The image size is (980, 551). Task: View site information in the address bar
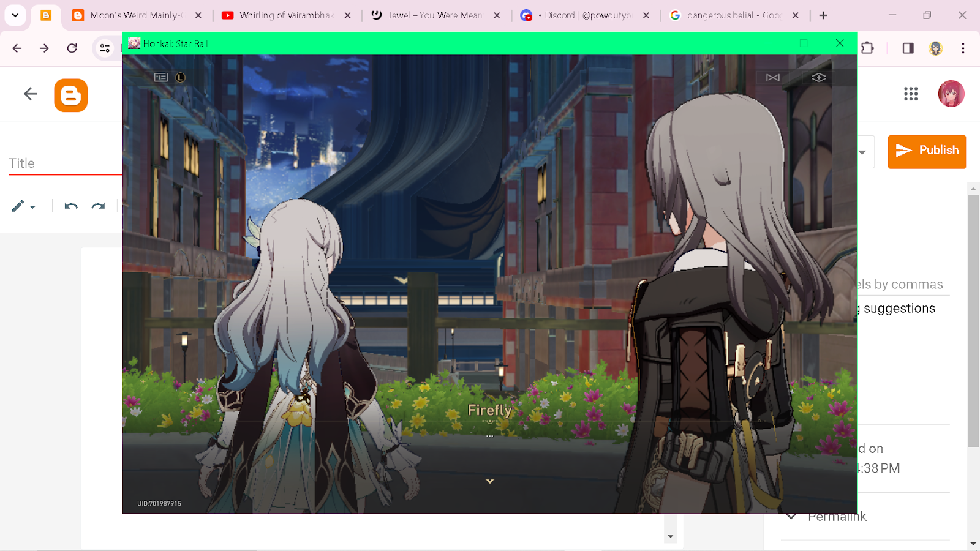(105, 48)
